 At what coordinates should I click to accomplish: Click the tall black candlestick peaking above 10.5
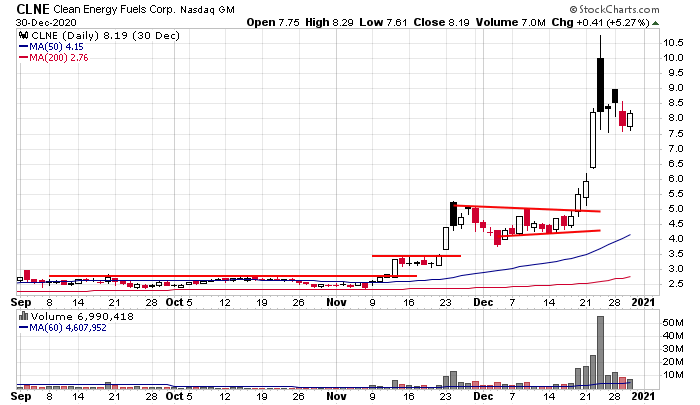[x=600, y=84]
